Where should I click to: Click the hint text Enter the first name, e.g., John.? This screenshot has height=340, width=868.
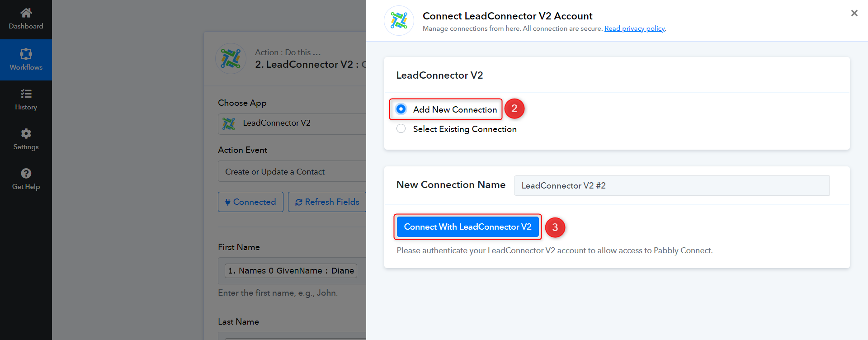[278, 293]
